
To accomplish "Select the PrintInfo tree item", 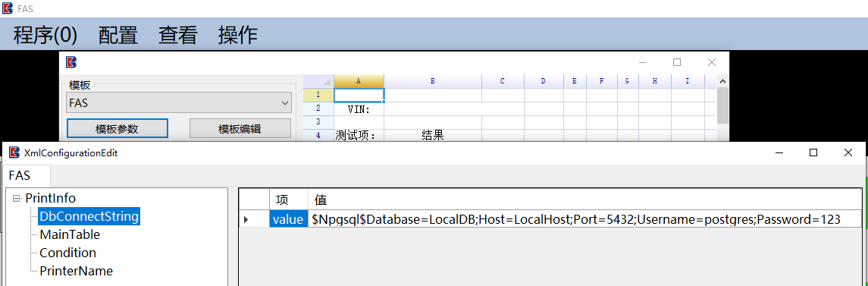I will tap(50, 198).
